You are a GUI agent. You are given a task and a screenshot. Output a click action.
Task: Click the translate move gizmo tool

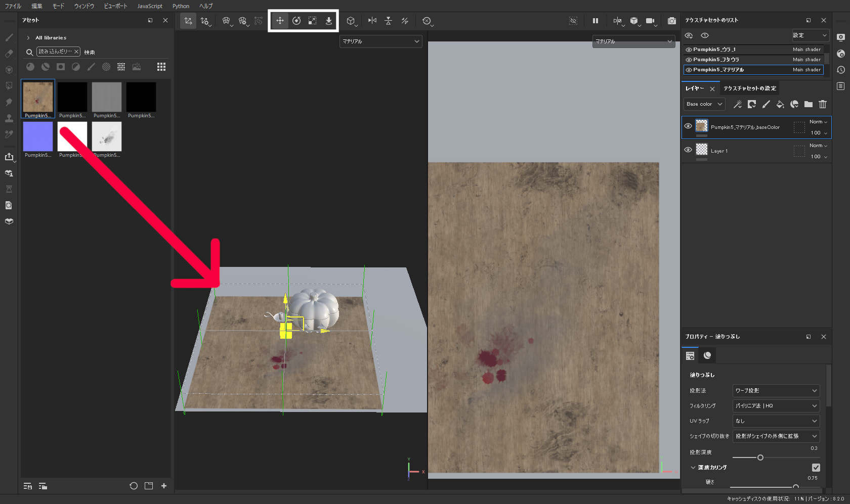tap(280, 21)
